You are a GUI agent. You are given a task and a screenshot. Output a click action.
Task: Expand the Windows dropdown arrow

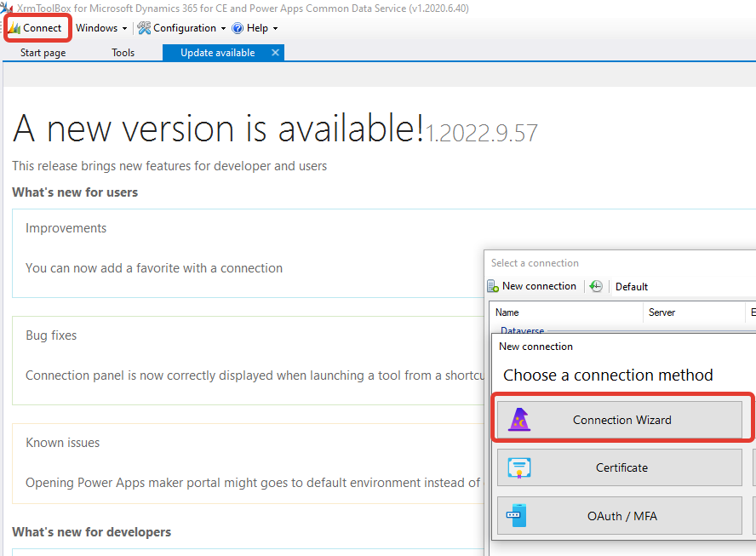[x=124, y=28]
